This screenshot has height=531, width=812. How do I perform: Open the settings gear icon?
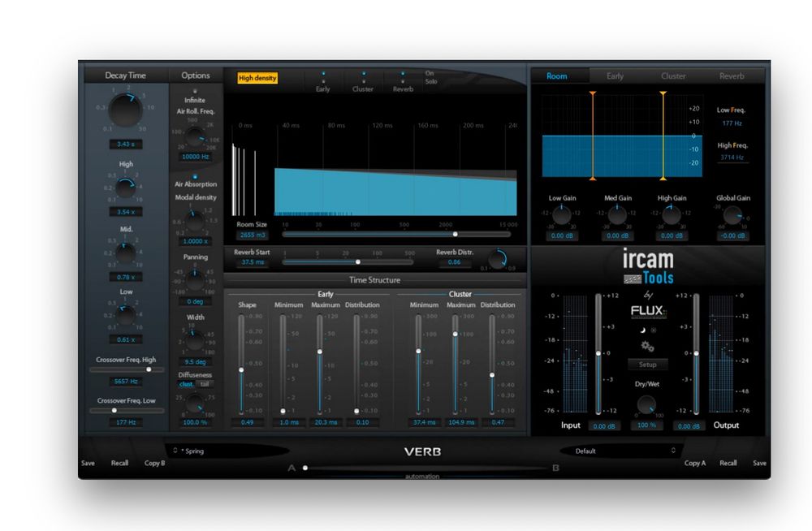pos(646,345)
